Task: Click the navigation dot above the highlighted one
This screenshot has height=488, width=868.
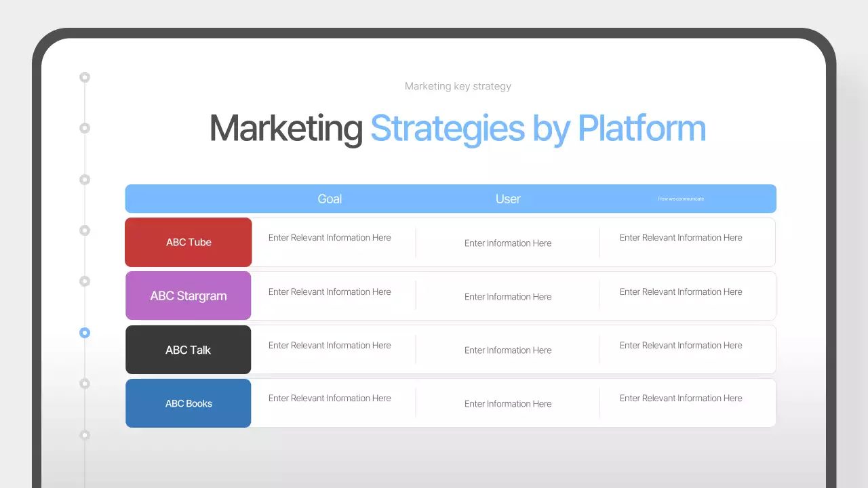Action: [85, 281]
